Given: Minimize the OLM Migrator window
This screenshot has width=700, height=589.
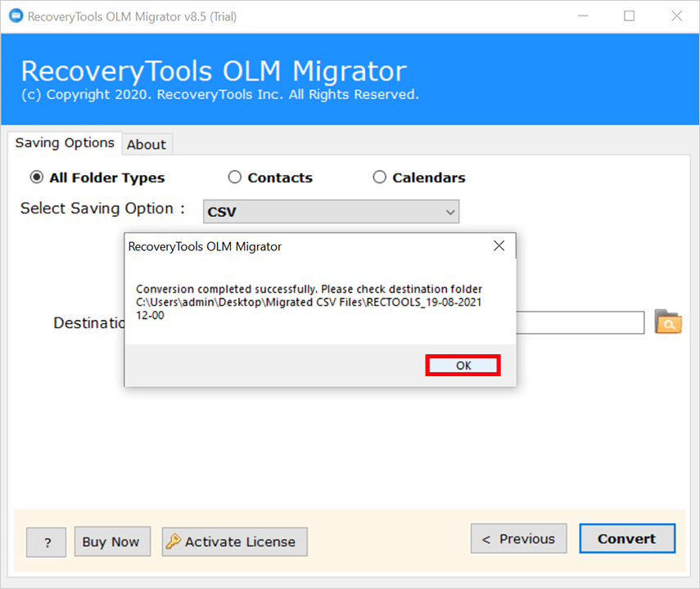Looking at the screenshot, I should [583, 16].
